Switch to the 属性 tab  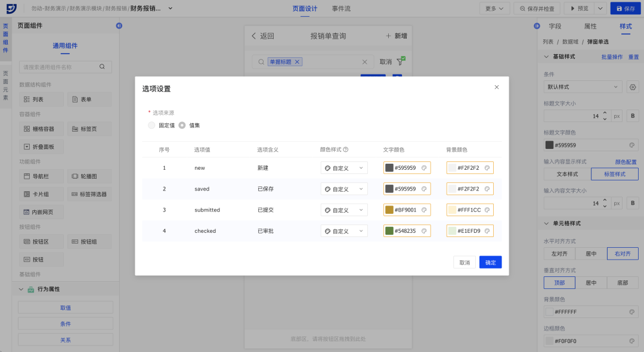(590, 26)
